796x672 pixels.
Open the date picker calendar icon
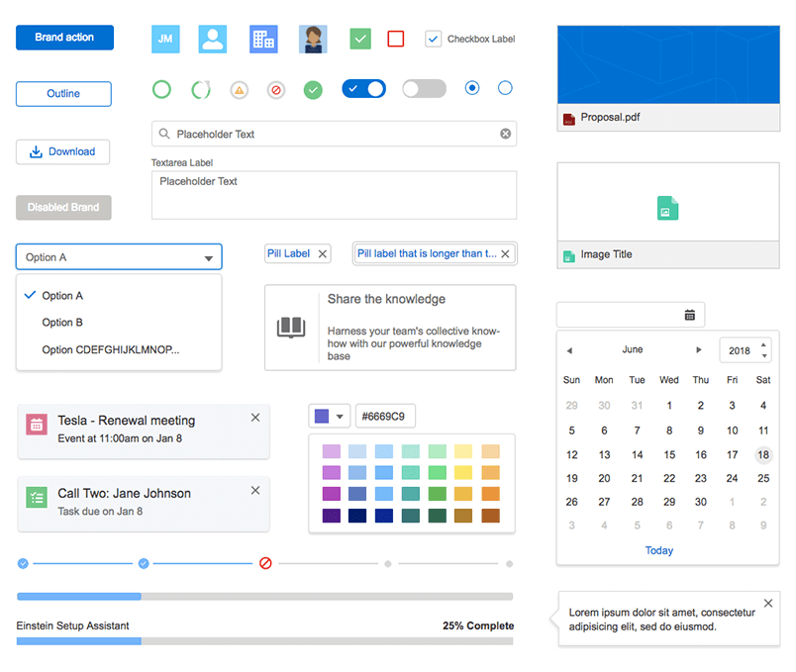(x=690, y=315)
